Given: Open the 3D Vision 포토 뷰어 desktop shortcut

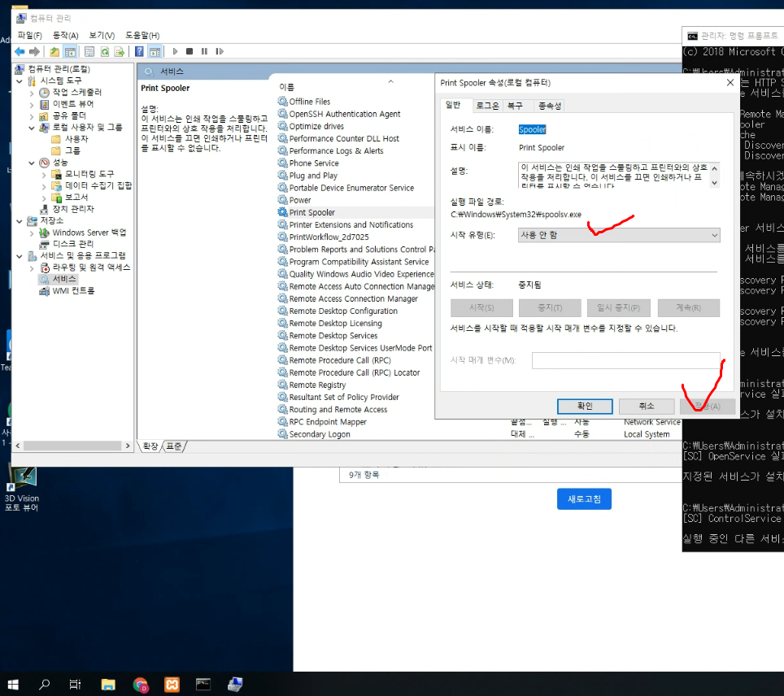Looking at the screenshot, I should [21, 490].
